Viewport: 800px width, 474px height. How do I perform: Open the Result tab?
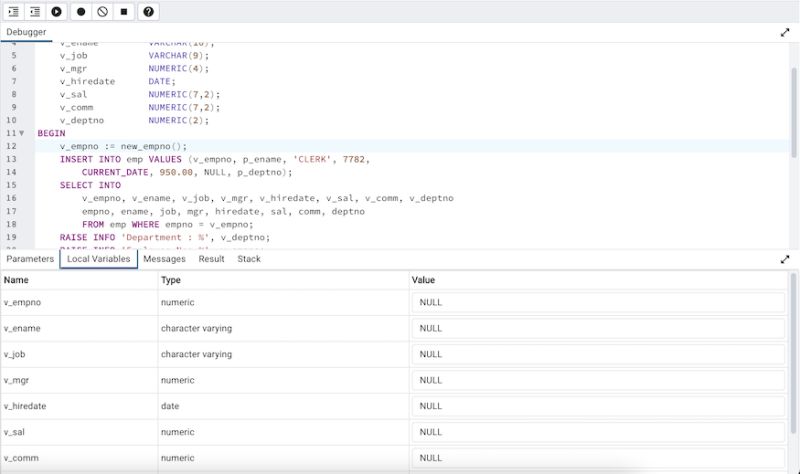pyautogui.click(x=211, y=259)
